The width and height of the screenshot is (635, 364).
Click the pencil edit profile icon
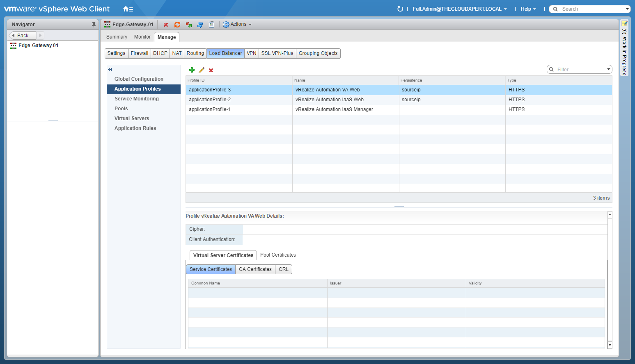click(x=202, y=70)
